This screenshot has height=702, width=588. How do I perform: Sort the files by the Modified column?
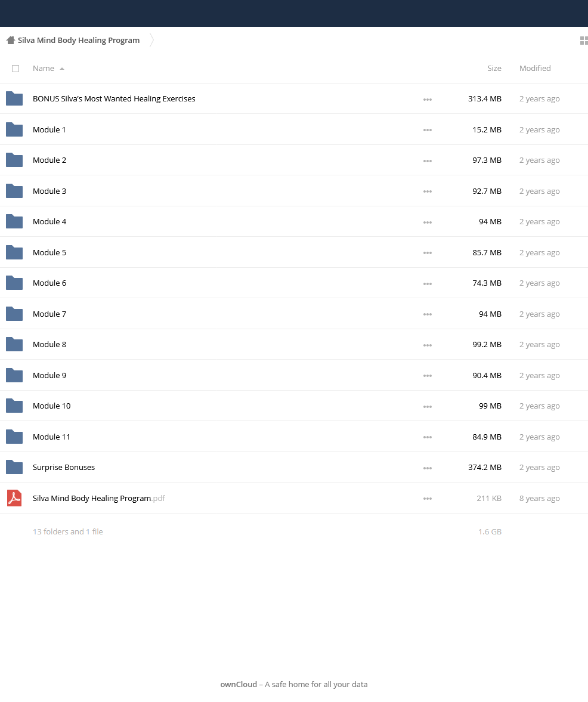pos(535,69)
